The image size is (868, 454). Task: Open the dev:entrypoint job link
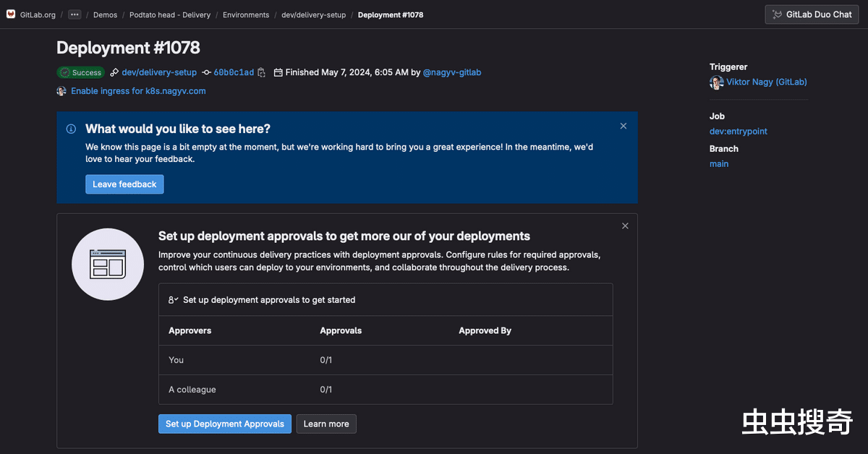(738, 132)
